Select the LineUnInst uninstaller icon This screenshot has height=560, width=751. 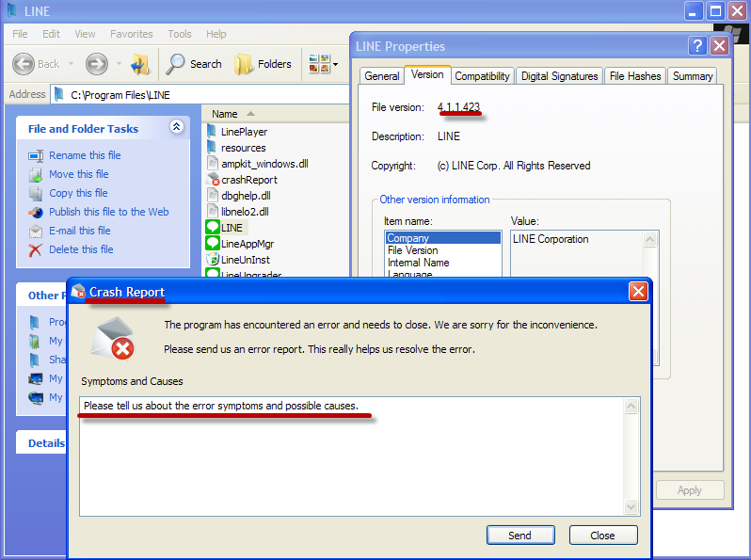(x=213, y=259)
